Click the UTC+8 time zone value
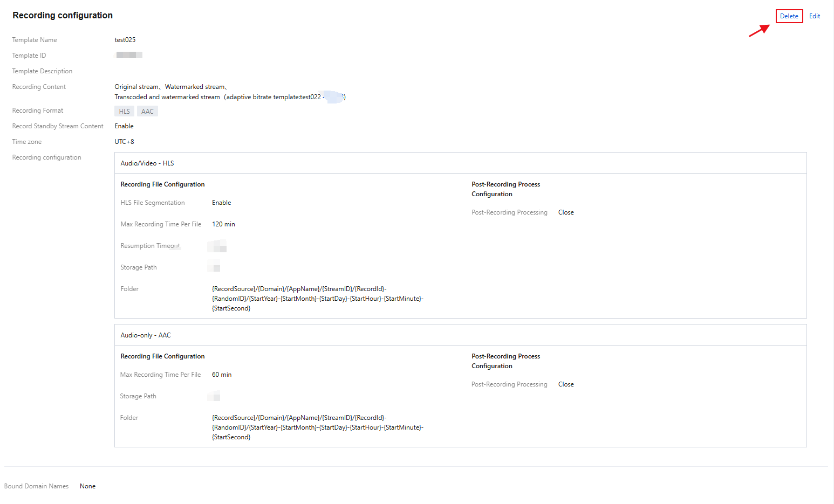The image size is (834, 504). click(x=124, y=142)
